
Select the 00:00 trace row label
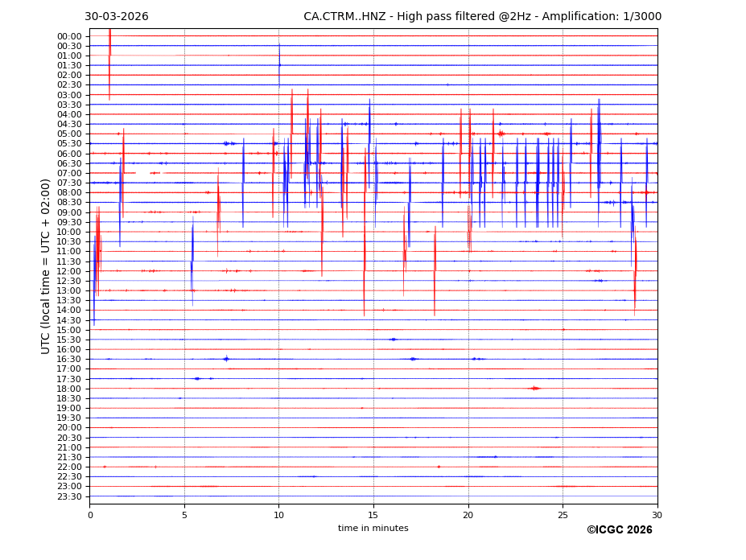[69, 36]
